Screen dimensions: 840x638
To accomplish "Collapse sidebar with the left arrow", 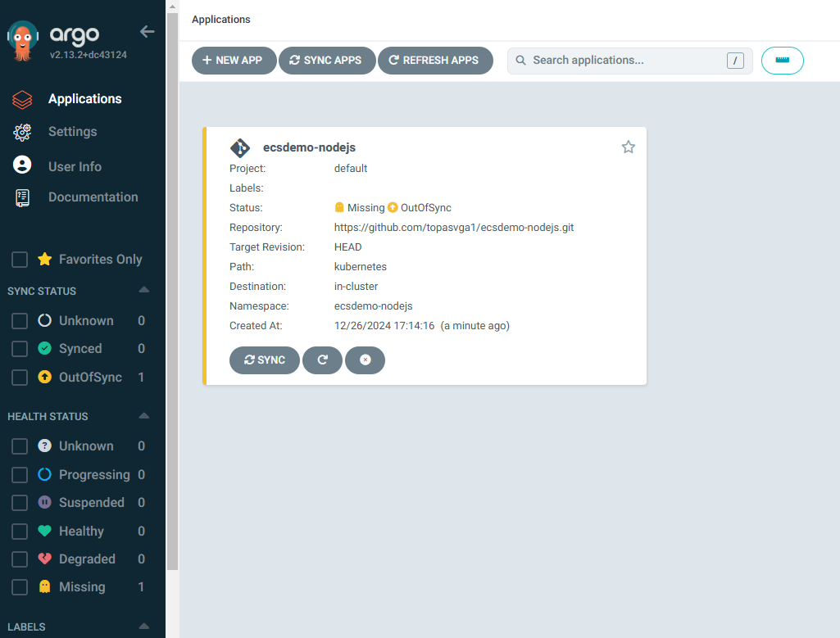I will pyautogui.click(x=148, y=32).
